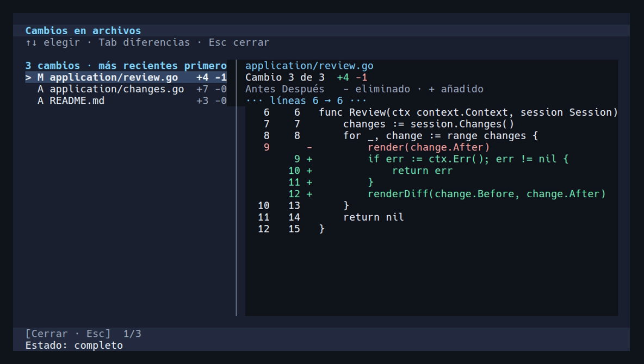This screenshot has height=364, width=644.
Task: Switch to the Después view tab
Action: pyautogui.click(x=303, y=89)
